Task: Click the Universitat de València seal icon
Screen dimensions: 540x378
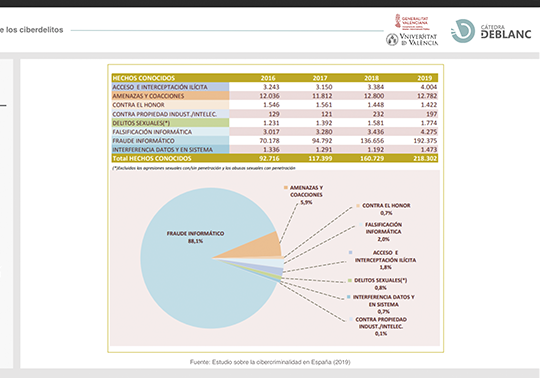Action: click(392, 40)
